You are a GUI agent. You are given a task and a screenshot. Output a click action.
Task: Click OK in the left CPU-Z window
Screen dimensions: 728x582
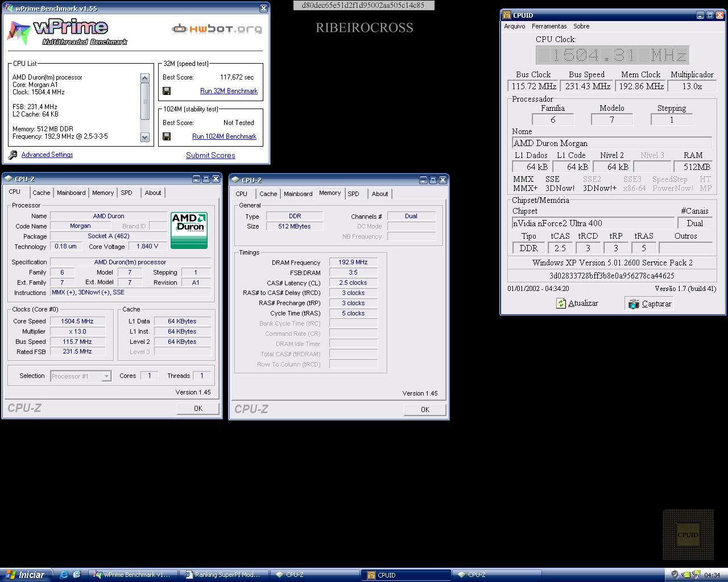(198, 408)
